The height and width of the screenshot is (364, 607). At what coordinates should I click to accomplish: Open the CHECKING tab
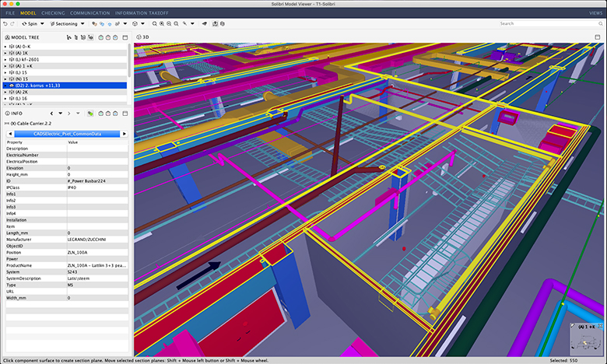(53, 13)
